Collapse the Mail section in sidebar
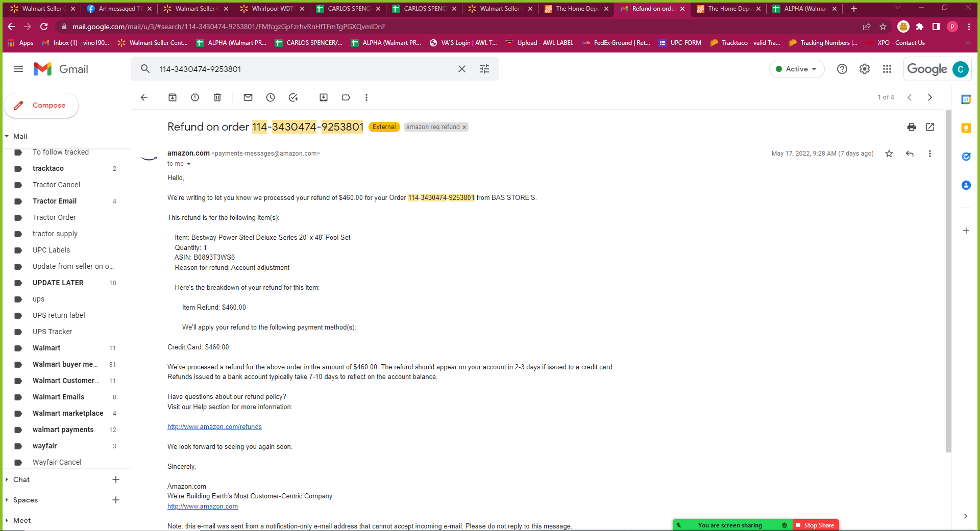The width and height of the screenshot is (980, 531). click(7, 136)
